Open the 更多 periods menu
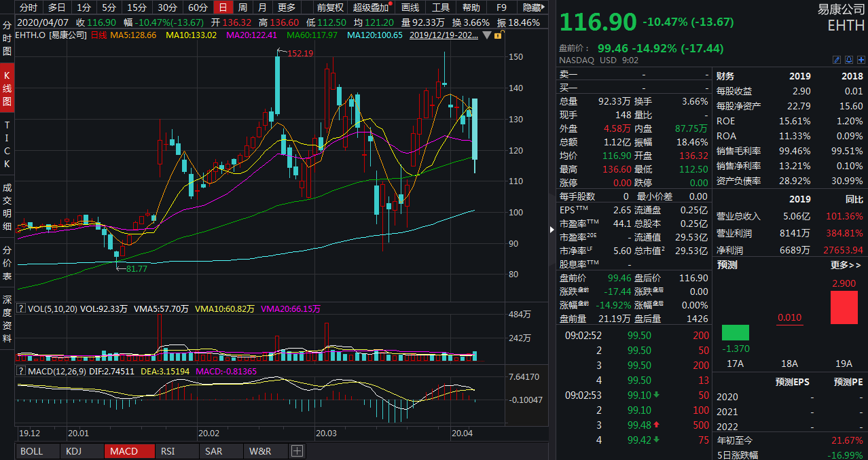This screenshot has height=460, width=868. (287, 7)
